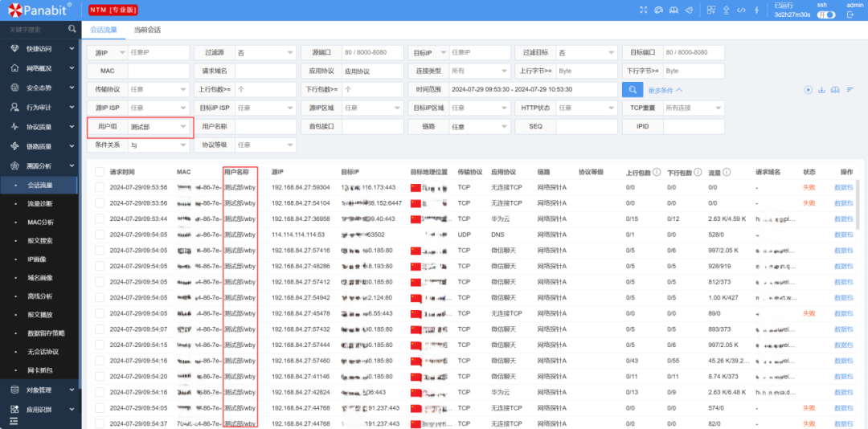Open 网卡抓包 in the sidebar
868x429 pixels.
(x=40, y=370)
